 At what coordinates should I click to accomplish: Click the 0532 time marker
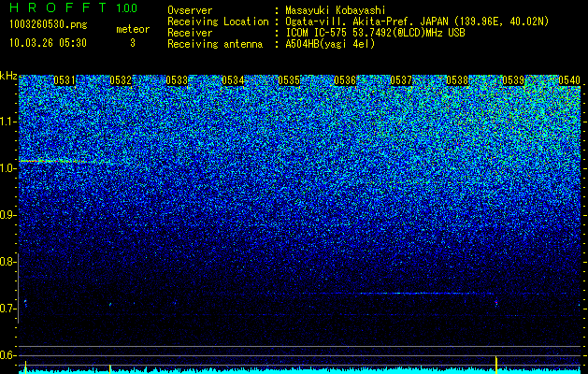(x=121, y=80)
